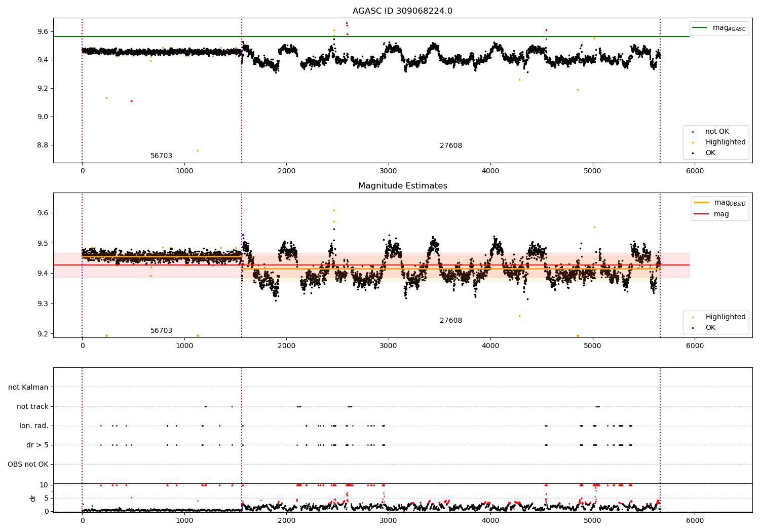Click the 'Ion. rad.' row label

point(34,426)
